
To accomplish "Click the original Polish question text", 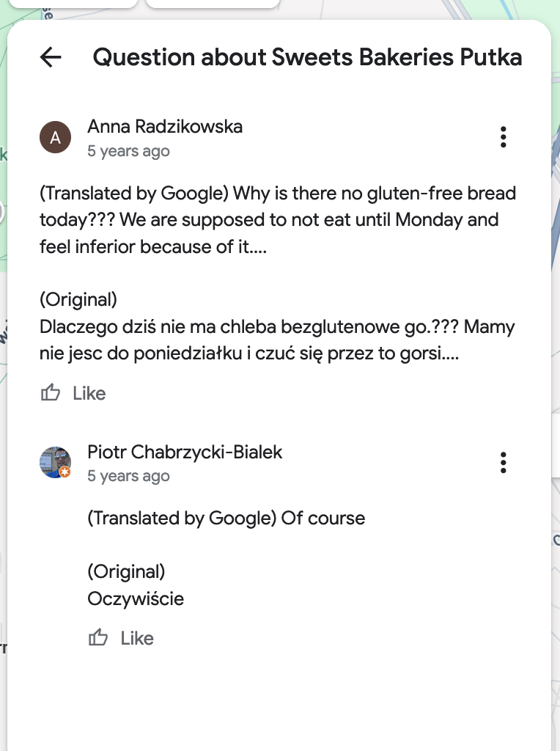I will tap(278, 340).
